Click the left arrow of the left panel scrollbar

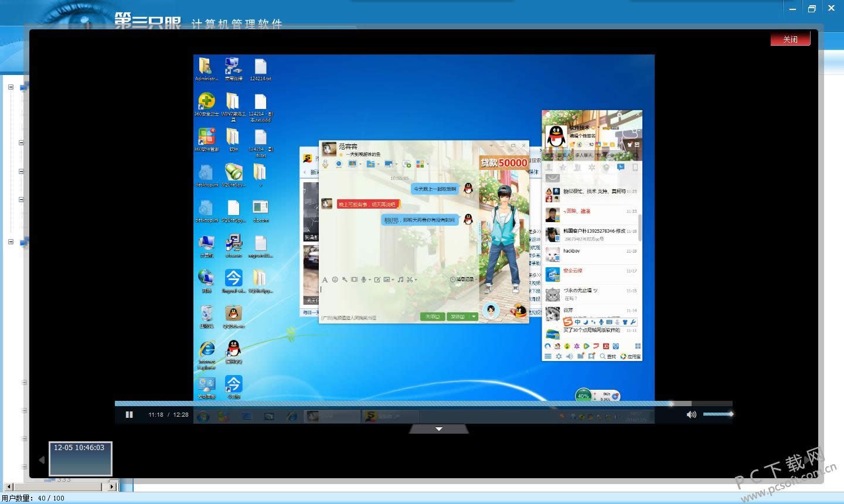point(8,486)
